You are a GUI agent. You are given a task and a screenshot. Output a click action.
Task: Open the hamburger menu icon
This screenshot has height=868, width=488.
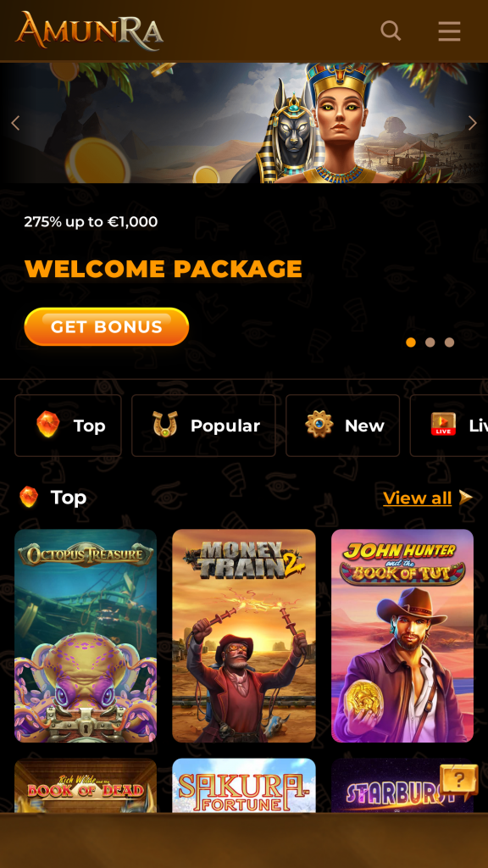click(x=449, y=31)
